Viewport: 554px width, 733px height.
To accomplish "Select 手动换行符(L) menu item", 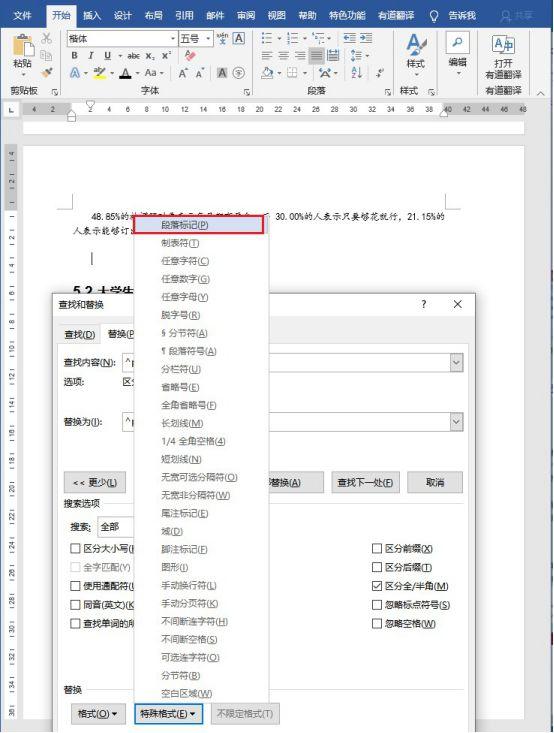I will pos(201,585).
